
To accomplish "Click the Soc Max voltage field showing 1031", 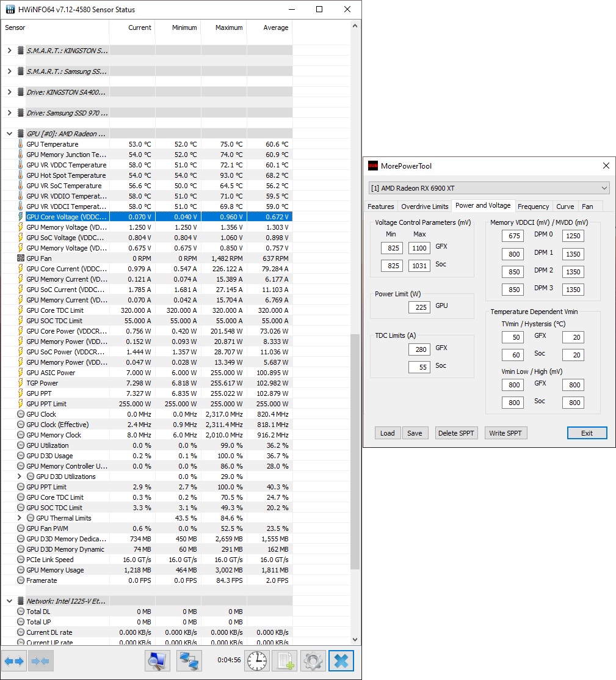I will 419,266.
